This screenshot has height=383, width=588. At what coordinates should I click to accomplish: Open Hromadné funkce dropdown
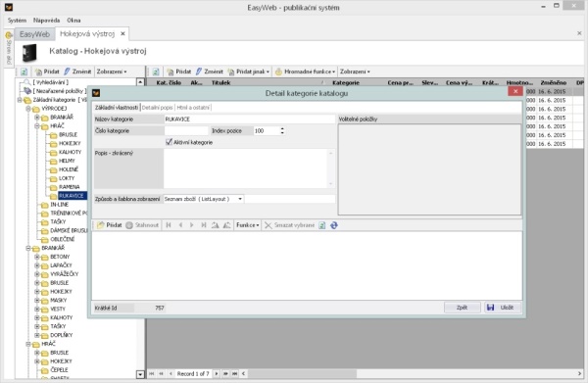point(305,72)
